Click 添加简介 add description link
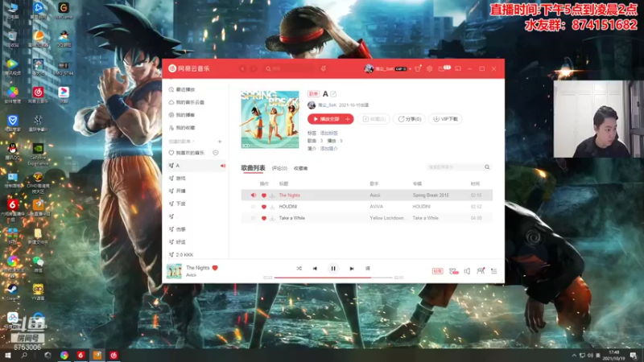 (329, 149)
